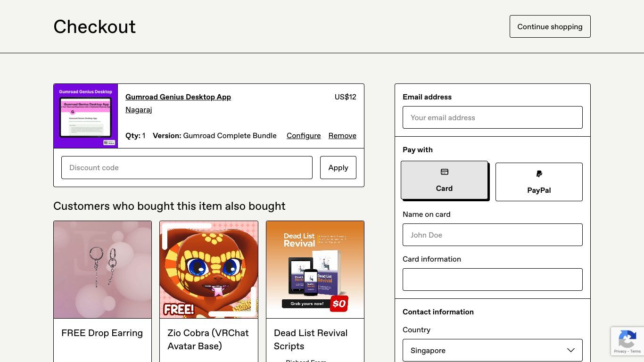Click the Zio Cobra (VRChat Avatar Base) title
Image resolution: width=644 pixels, height=362 pixels.
pyautogui.click(x=208, y=339)
